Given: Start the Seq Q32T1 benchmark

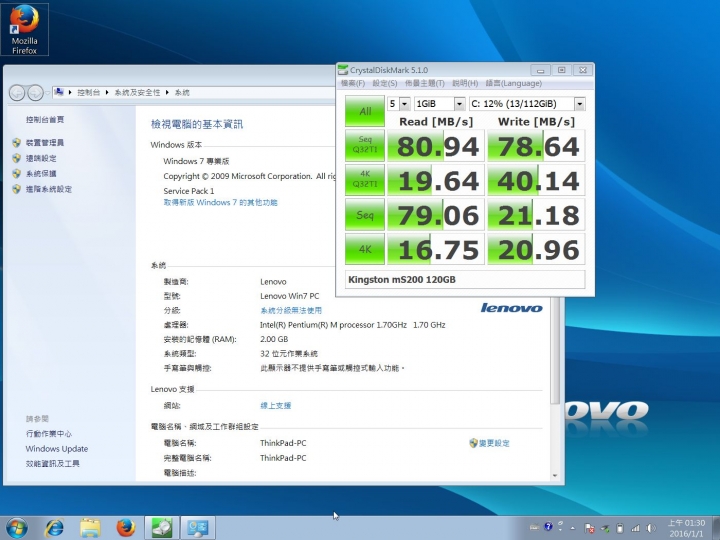Looking at the screenshot, I should [x=365, y=145].
